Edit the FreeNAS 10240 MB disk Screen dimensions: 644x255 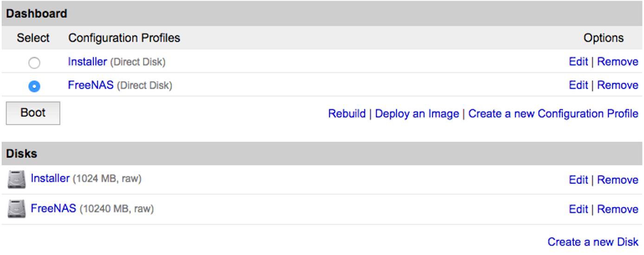(x=578, y=209)
